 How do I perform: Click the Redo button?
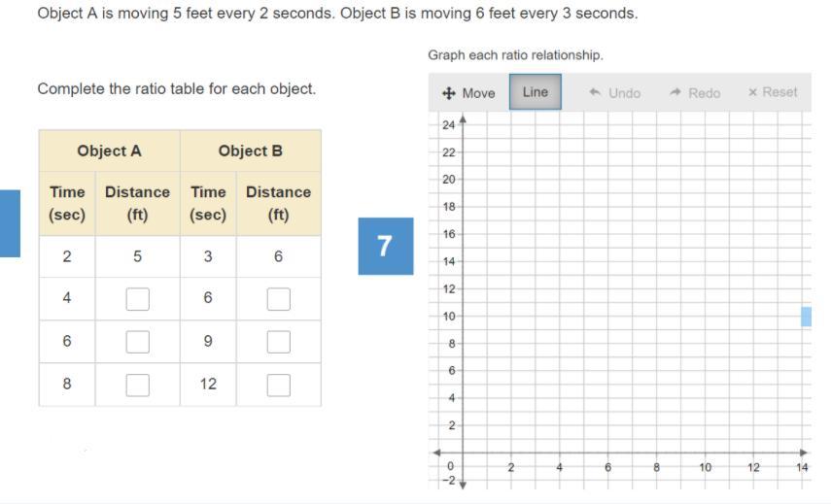(695, 93)
